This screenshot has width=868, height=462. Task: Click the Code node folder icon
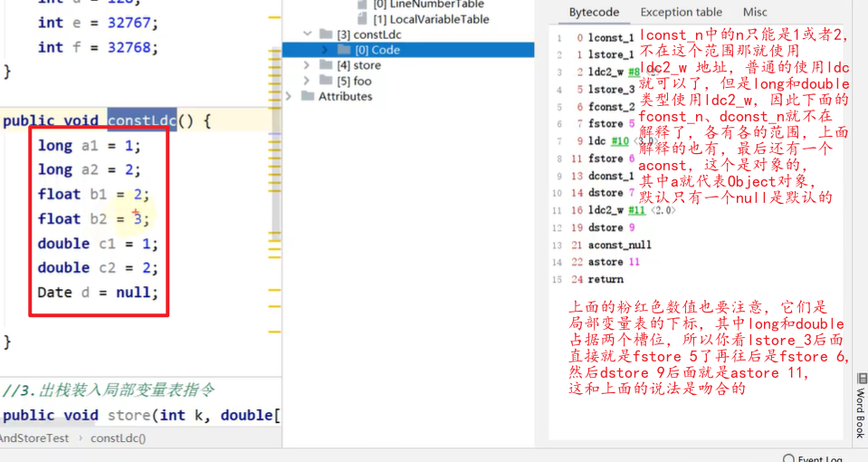click(345, 50)
